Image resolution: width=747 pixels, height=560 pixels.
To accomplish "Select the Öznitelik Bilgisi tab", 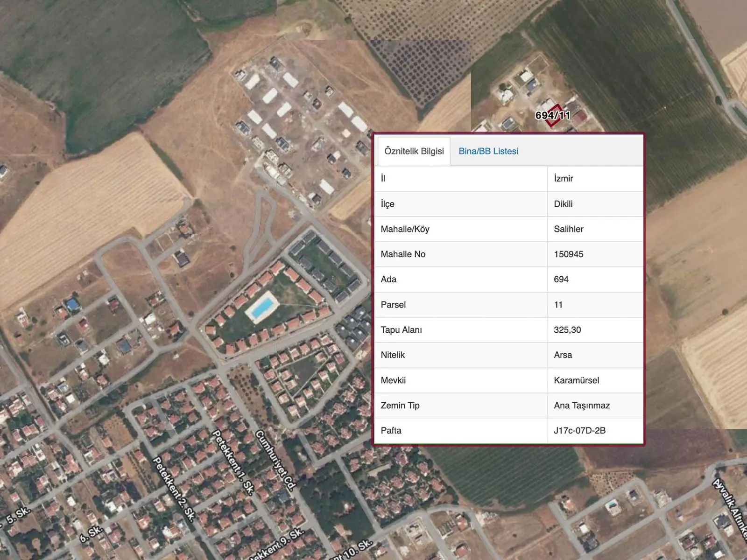I will coord(414,151).
